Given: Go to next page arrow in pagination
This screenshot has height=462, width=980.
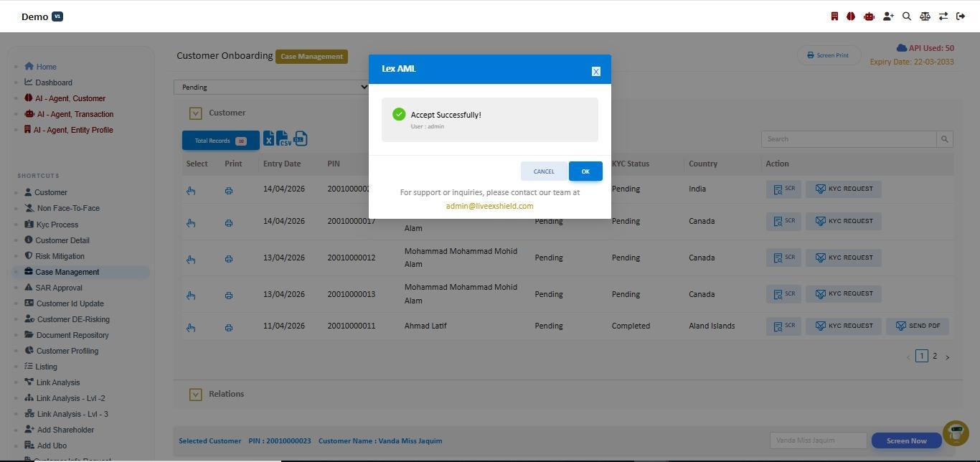Looking at the screenshot, I should pyautogui.click(x=947, y=357).
